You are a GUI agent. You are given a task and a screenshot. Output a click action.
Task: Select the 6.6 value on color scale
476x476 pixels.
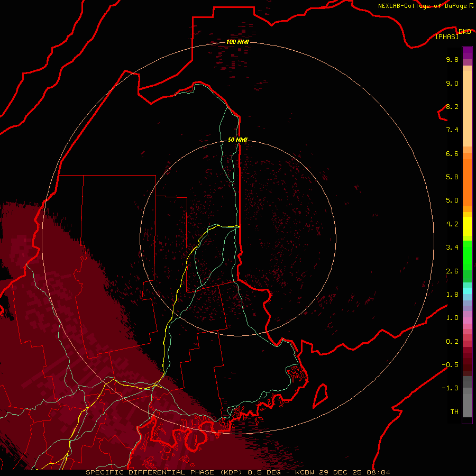coord(452,153)
